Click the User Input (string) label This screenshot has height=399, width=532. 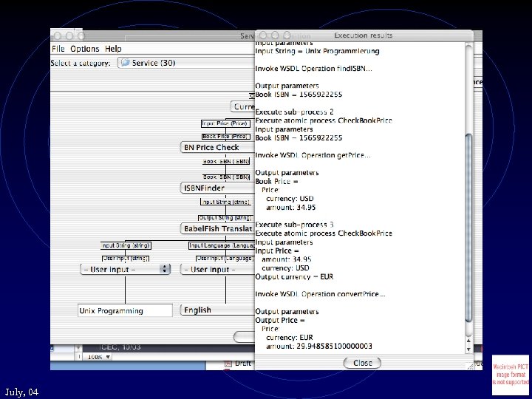(126, 258)
